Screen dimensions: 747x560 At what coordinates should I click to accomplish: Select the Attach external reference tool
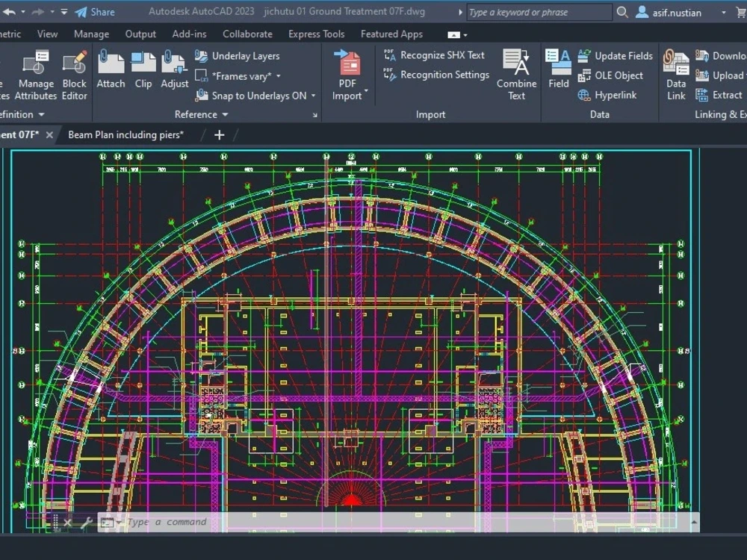[111, 71]
